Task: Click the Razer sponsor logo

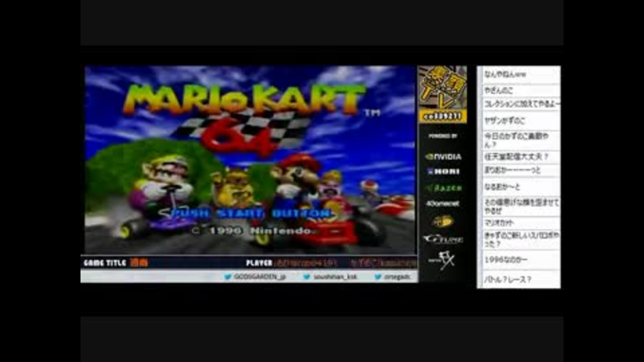Action: [443, 188]
